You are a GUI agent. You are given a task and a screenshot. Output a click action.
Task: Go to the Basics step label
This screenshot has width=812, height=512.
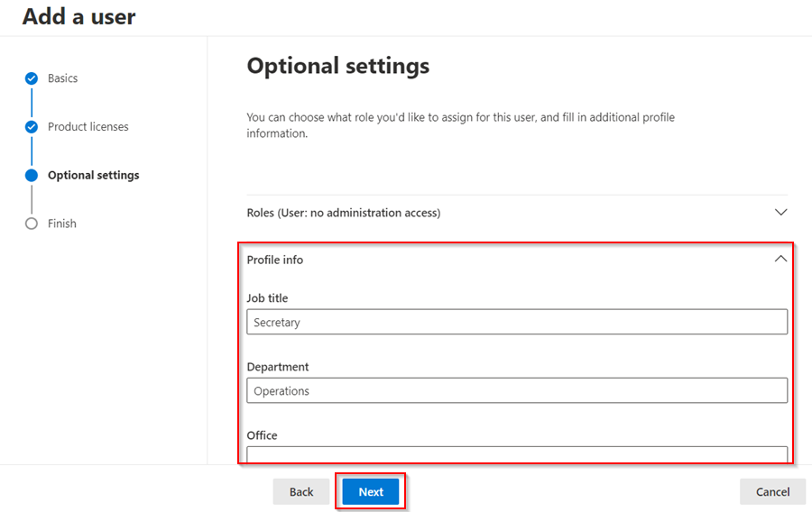[62, 78]
